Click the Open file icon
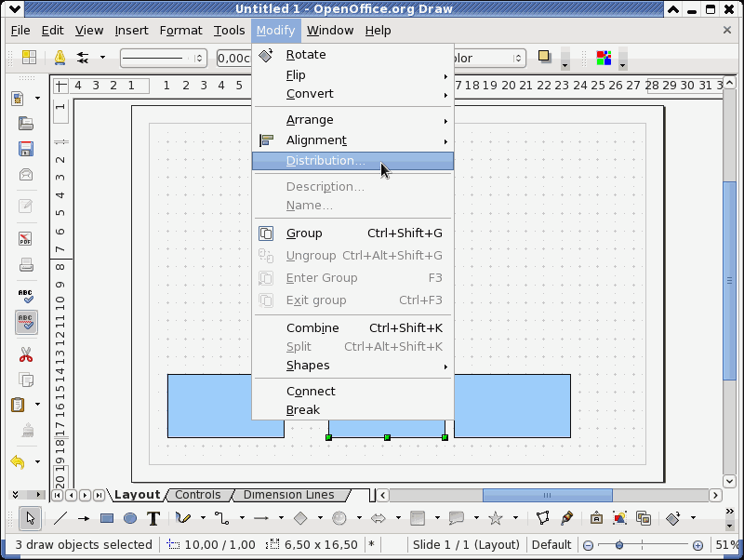The height and width of the screenshot is (560, 744). pyautogui.click(x=26, y=124)
